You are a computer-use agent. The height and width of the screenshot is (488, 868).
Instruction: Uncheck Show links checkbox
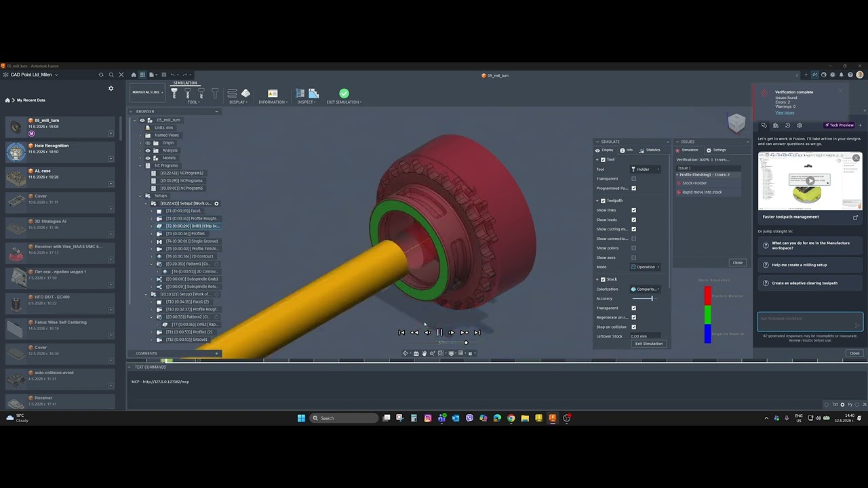point(633,210)
